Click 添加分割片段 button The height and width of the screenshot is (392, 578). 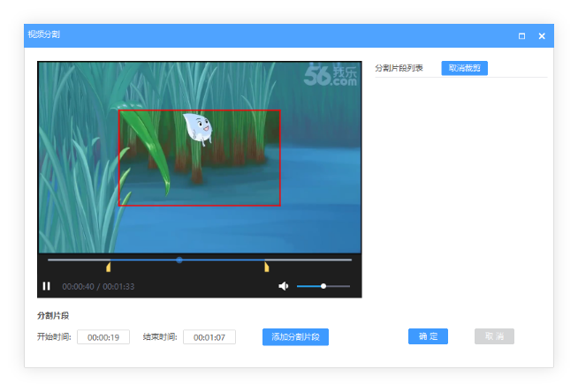(x=295, y=336)
